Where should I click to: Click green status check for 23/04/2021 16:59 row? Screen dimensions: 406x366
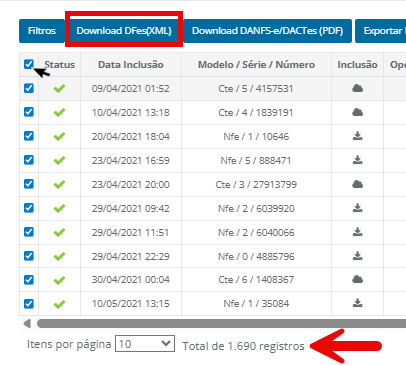pos(59,161)
